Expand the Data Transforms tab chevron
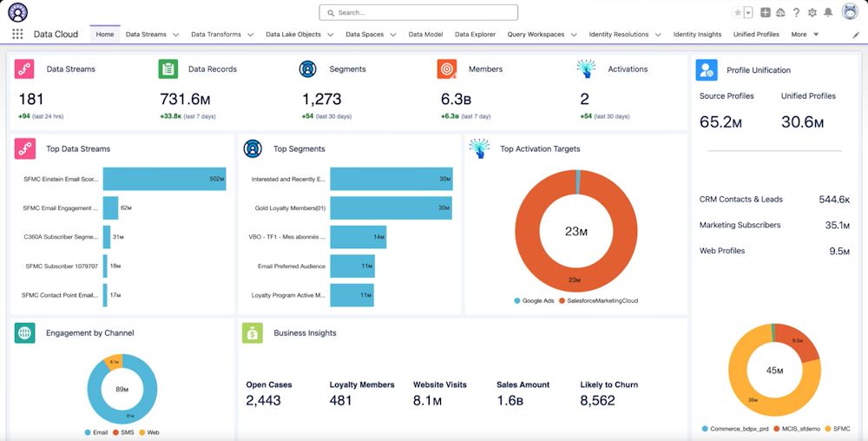 point(250,35)
